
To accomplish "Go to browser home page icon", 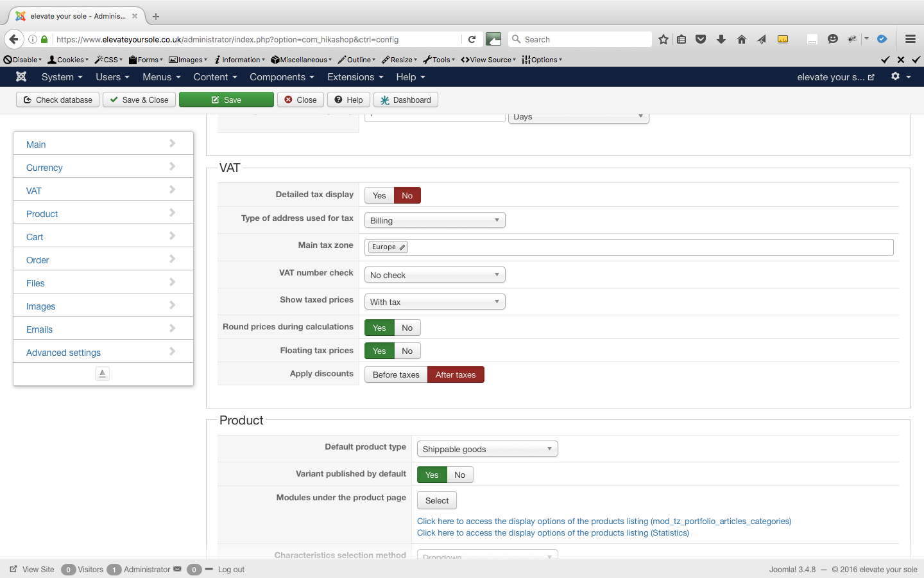I will point(742,39).
